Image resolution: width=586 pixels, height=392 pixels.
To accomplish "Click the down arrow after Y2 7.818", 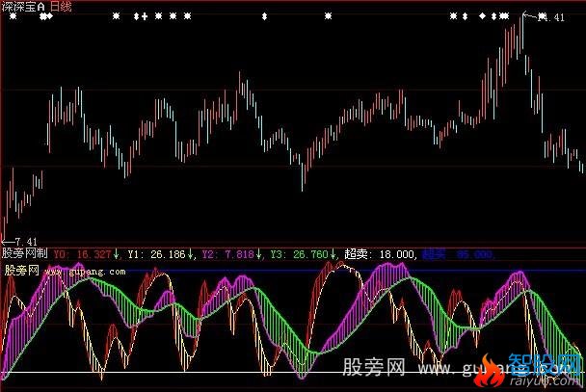I will pos(258,254).
